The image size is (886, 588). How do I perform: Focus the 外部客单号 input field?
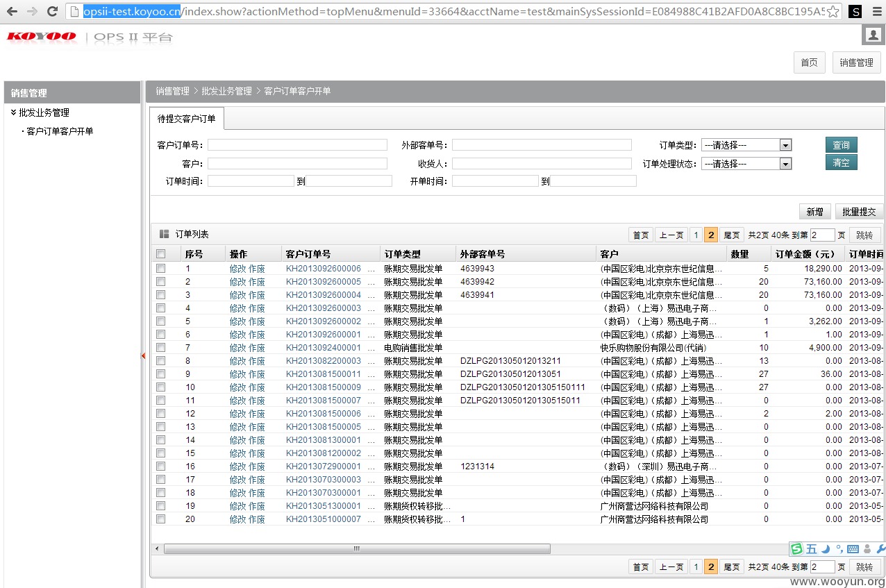click(x=542, y=145)
